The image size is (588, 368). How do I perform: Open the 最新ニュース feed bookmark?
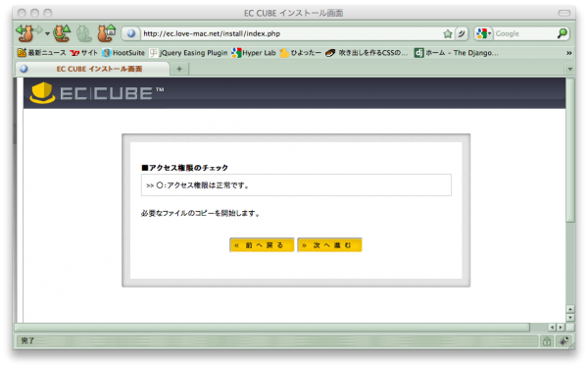pos(41,53)
